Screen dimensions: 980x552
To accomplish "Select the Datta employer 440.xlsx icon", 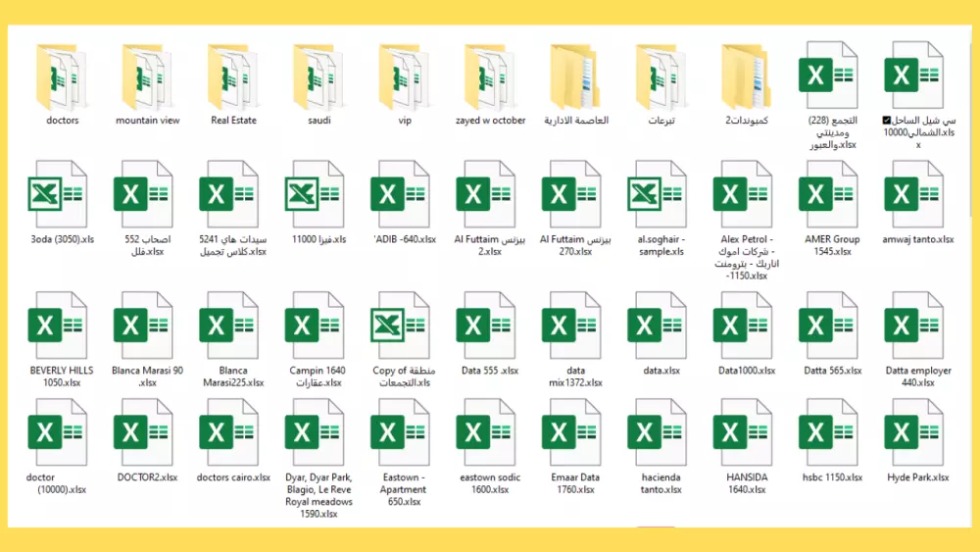I will [x=913, y=326].
